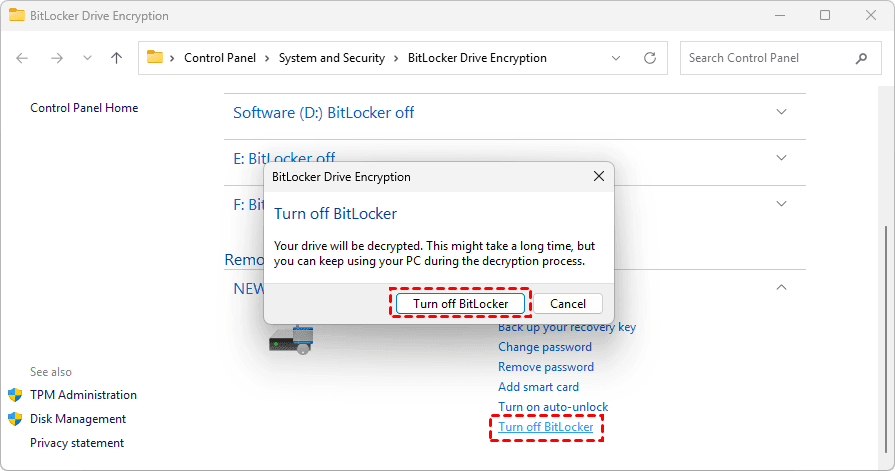Click the Back navigation arrow
895x471 pixels.
point(23,58)
